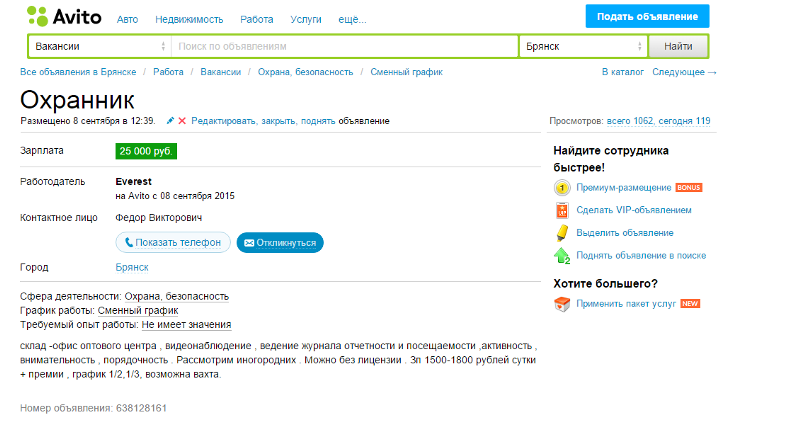The width and height of the screenshot is (800, 423).
Task: Open the Охрана, безопасность breadcrumb link
Action: pos(305,72)
